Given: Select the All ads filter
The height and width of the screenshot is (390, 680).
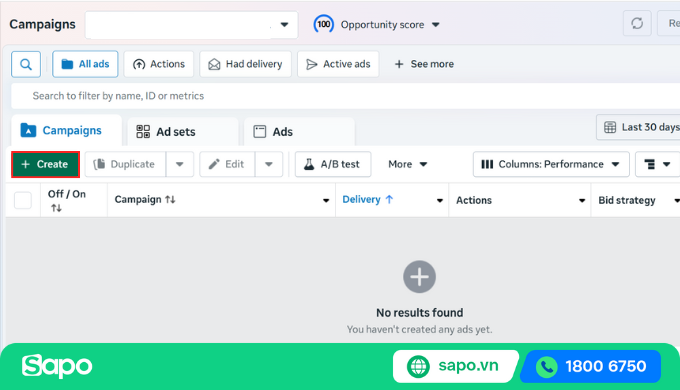Looking at the screenshot, I should click(x=85, y=64).
